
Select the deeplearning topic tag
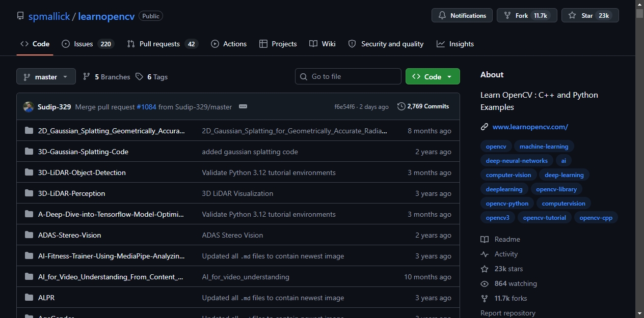[504, 189]
